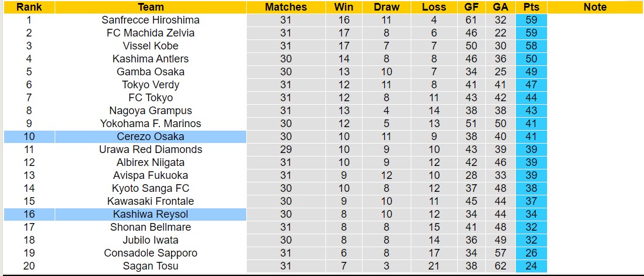644x276 pixels.
Task: Click the GF column header
Action: coord(471,7)
